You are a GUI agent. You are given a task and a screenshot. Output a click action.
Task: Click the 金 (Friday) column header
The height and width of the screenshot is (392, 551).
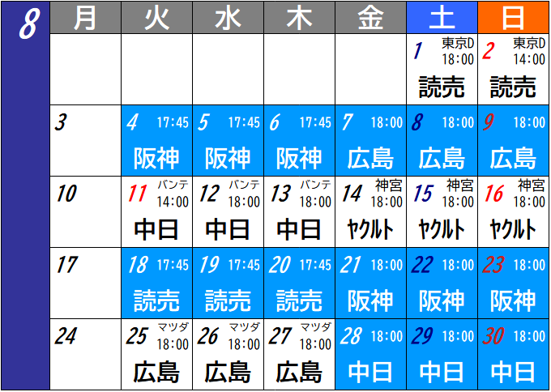coord(370,18)
